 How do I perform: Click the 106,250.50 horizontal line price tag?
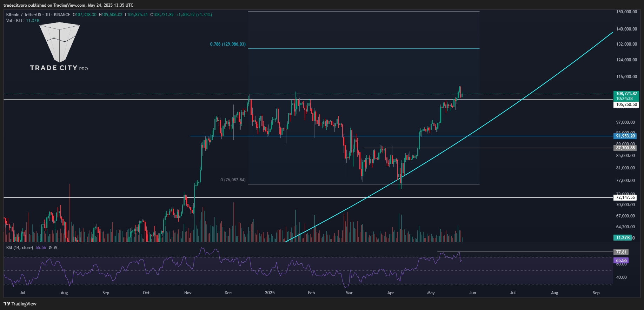(x=626, y=105)
